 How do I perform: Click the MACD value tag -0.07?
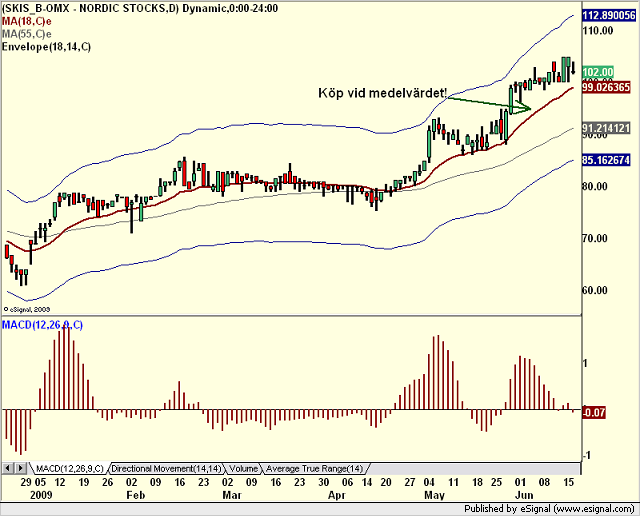pyautogui.click(x=594, y=412)
